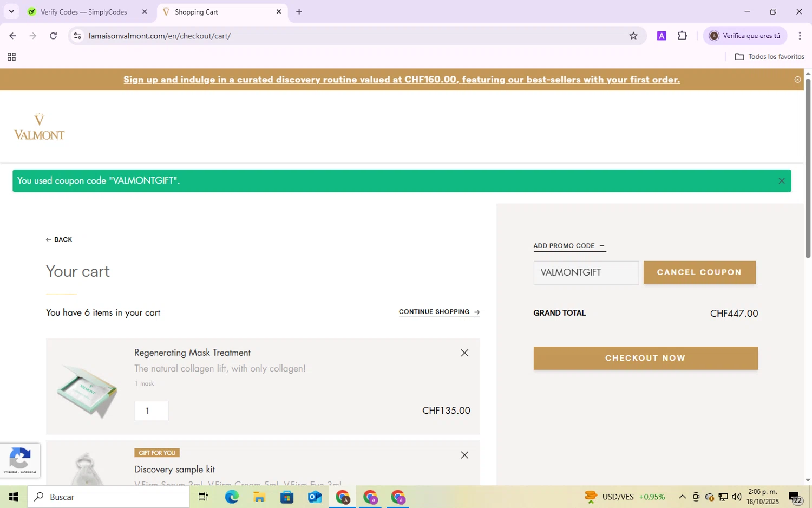Viewport: 812px width, 508px height.
Task: Click CANCEL COUPON button
Action: point(699,272)
